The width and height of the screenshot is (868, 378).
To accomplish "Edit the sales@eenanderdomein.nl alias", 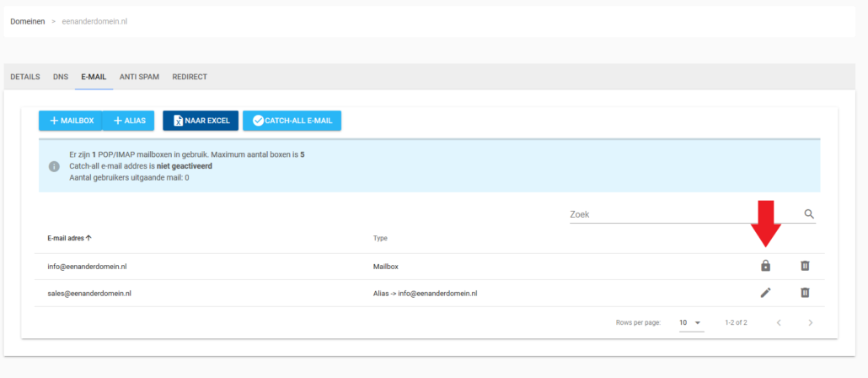I will (x=765, y=293).
